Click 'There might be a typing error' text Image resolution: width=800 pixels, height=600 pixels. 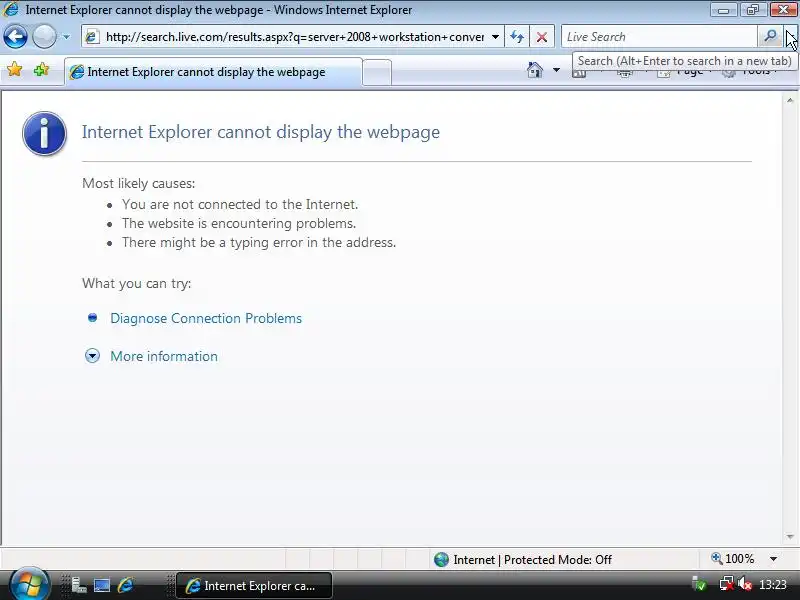coord(259,242)
